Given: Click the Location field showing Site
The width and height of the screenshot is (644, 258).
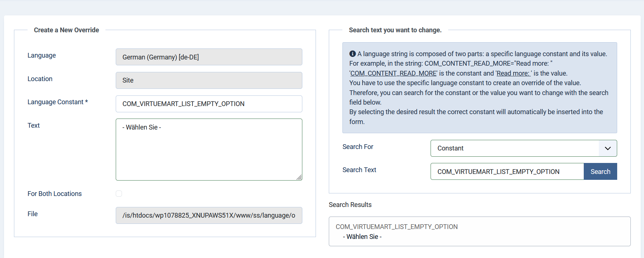Looking at the screenshot, I should [209, 80].
